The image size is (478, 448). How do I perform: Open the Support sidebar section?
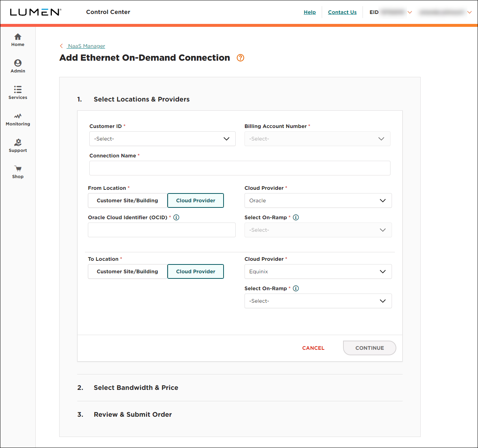pos(18,146)
